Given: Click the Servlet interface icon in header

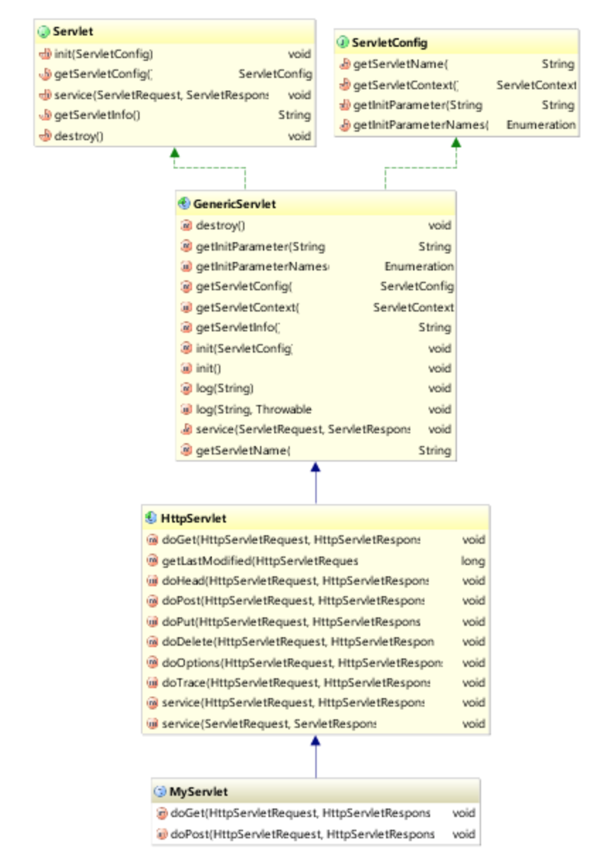Looking at the screenshot, I should pos(44,32).
